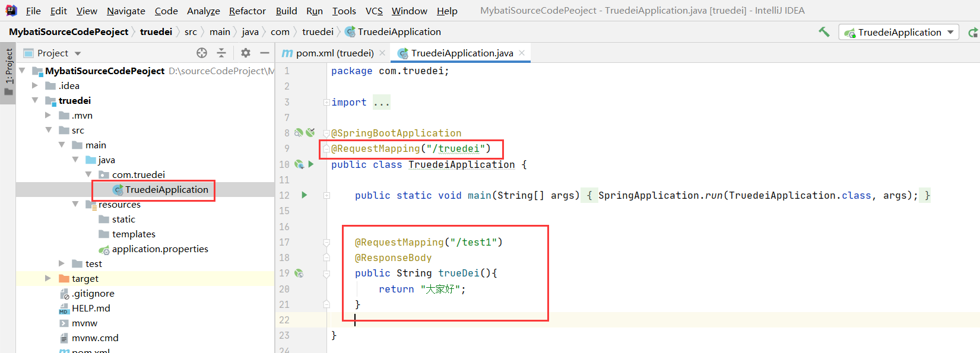
Task: Click the run gutter arrow on line 12
Action: (x=305, y=195)
